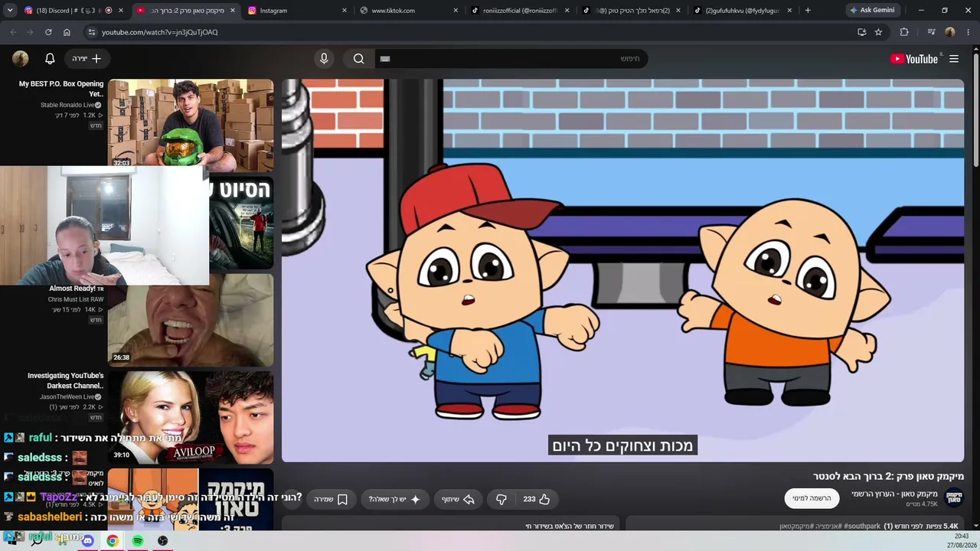980x551 pixels.
Task: Focus the YouTube search field
Action: (x=511, y=59)
